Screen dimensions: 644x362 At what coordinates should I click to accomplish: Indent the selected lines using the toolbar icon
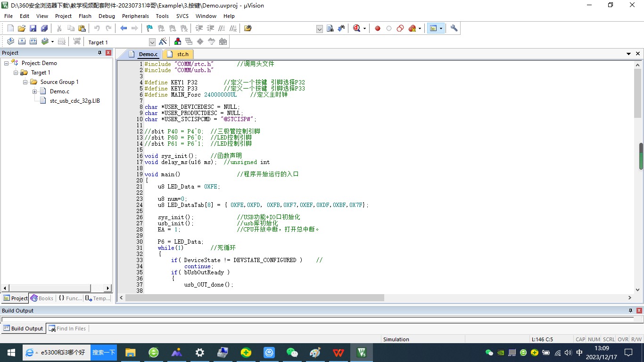(199, 28)
